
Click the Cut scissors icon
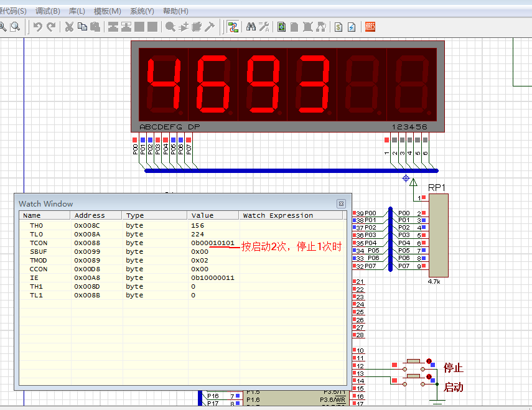69,27
